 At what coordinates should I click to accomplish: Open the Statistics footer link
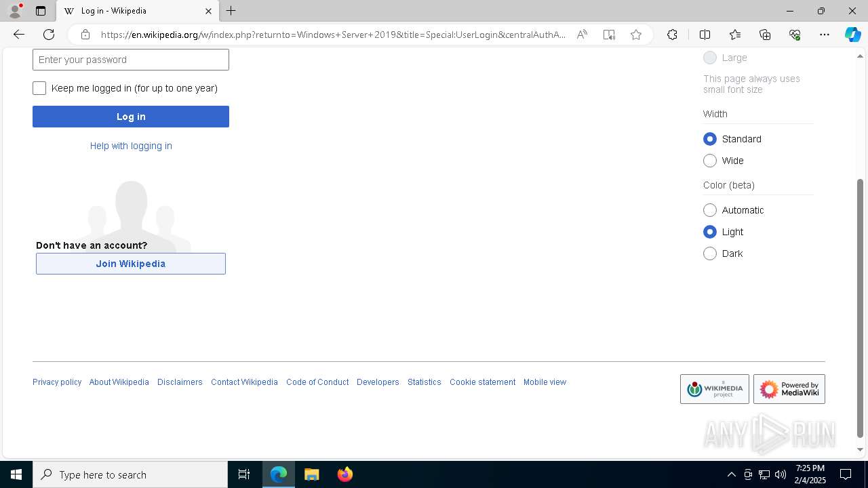[425, 382]
